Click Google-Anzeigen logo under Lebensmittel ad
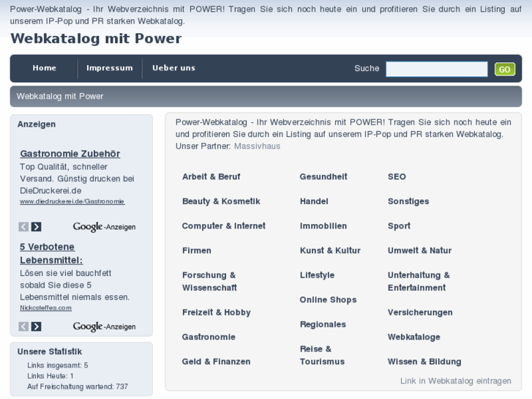 (x=104, y=327)
